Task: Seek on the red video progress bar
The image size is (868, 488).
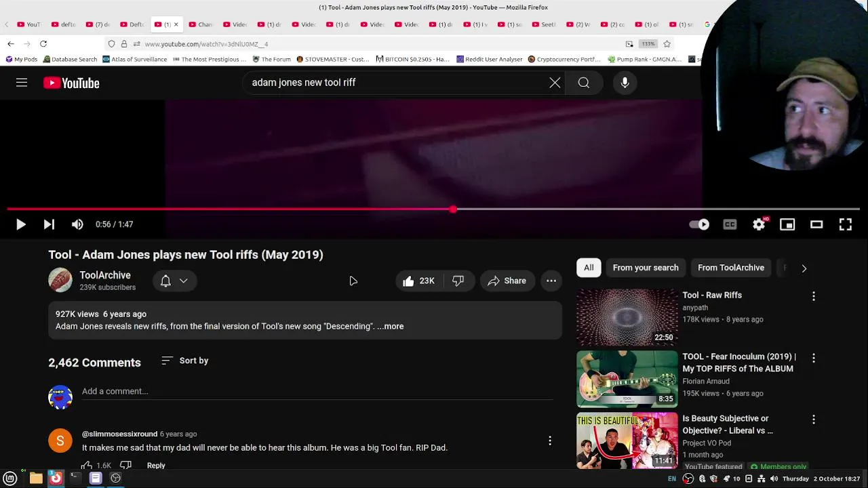Action: (x=434, y=209)
